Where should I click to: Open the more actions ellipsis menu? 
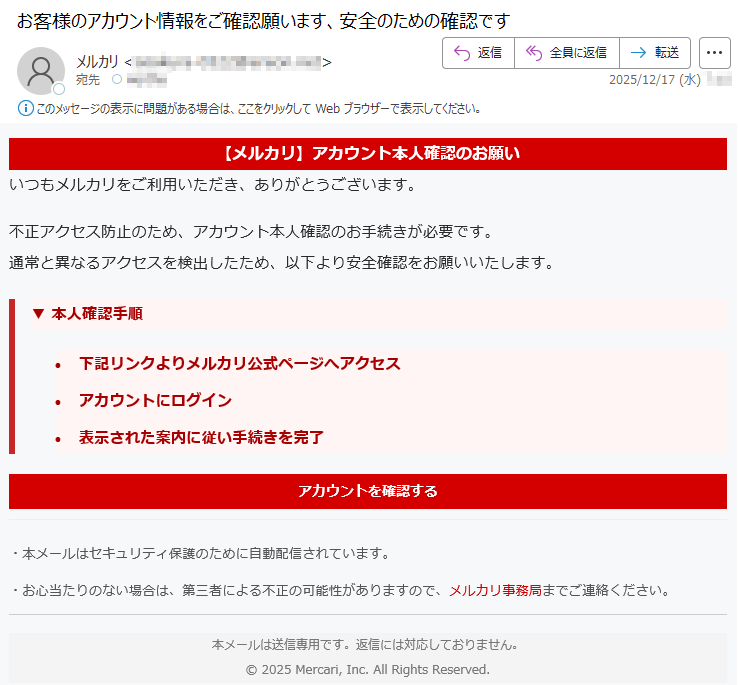(x=714, y=53)
